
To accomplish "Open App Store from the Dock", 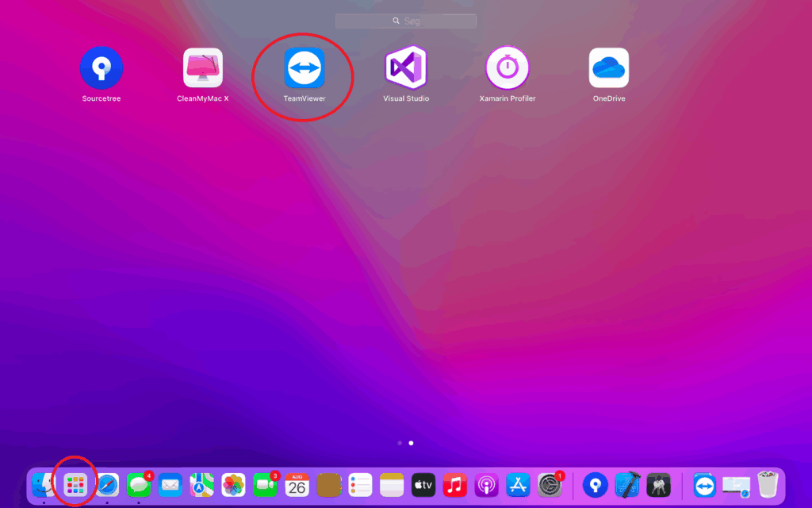I will coord(519,484).
